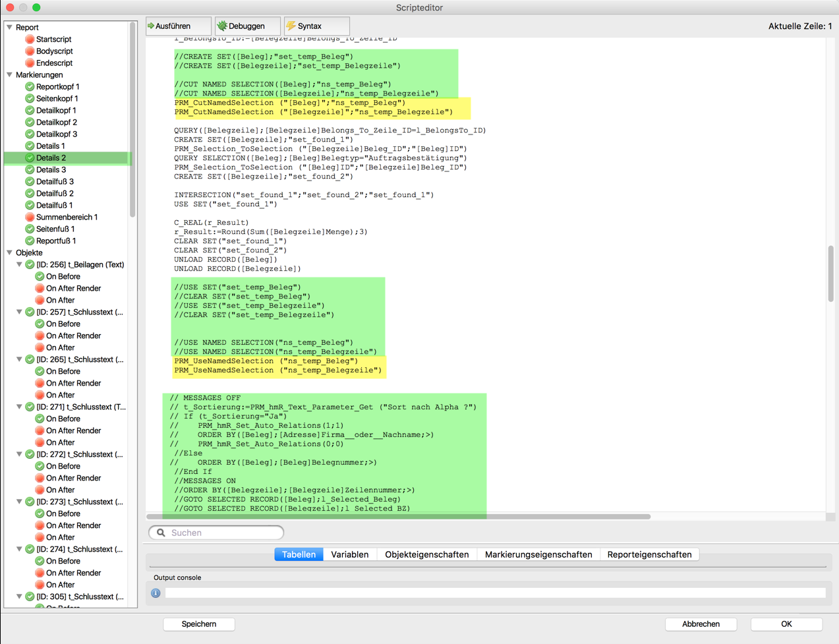The height and width of the screenshot is (644, 839).
Task: Select Details 3 in the Markierungen tree
Action: pyautogui.click(x=51, y=170)
